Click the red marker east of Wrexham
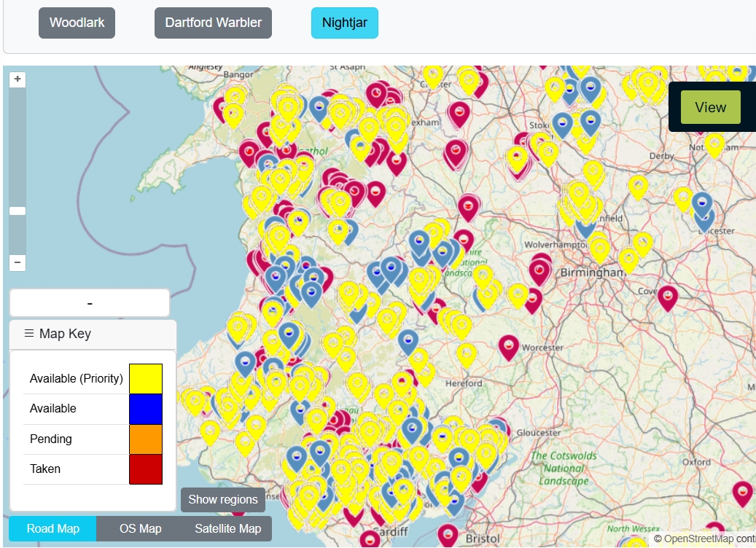Screen dimensions: 756x548 pyautogui.click(x=459, y=114)
